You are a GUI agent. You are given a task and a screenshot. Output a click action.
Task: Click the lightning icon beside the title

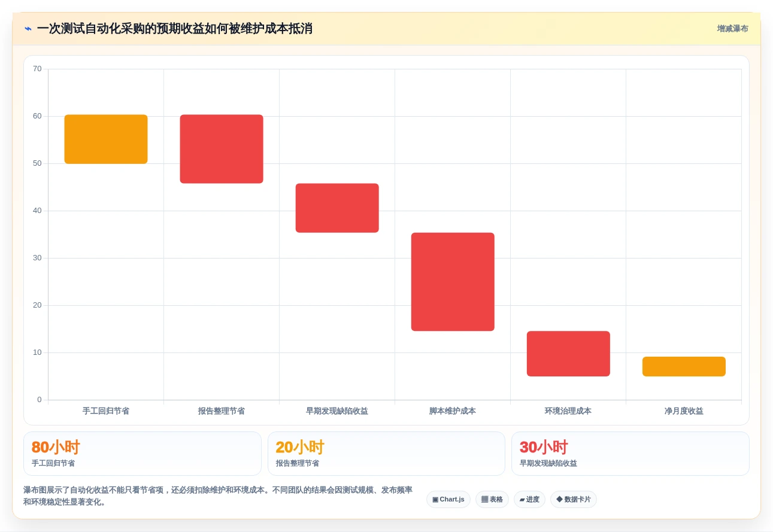pyautogui.click(x=28, y=29)
